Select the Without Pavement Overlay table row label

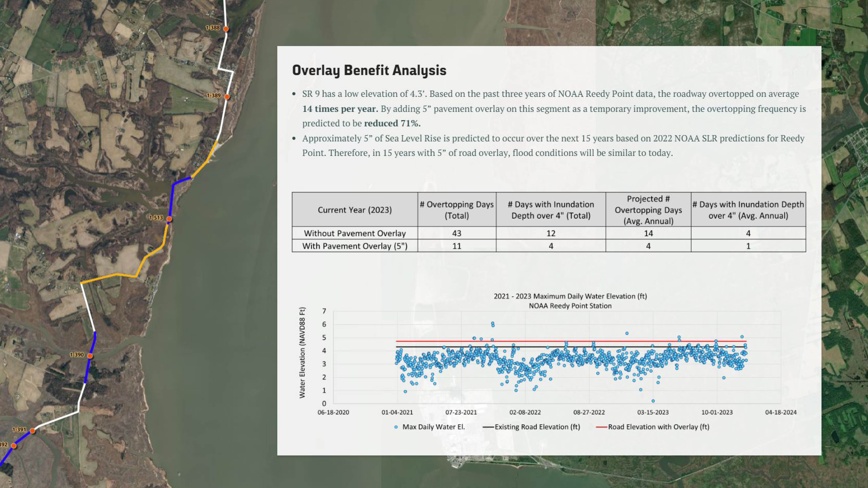(x=355, y=233)
